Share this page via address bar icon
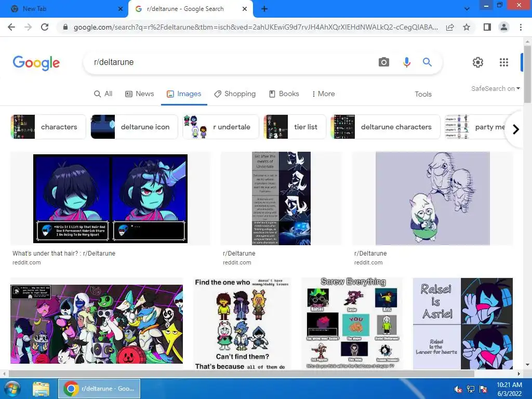 (450, 27)
